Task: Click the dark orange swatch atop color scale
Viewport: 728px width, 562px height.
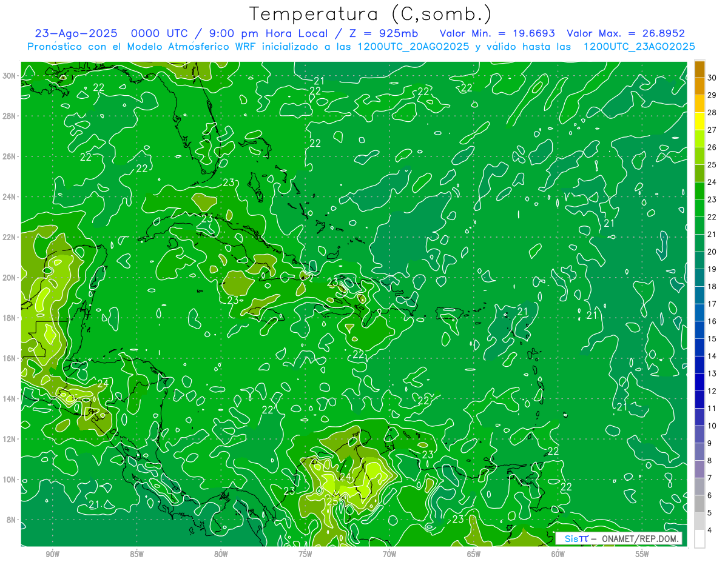Action: 699,69
